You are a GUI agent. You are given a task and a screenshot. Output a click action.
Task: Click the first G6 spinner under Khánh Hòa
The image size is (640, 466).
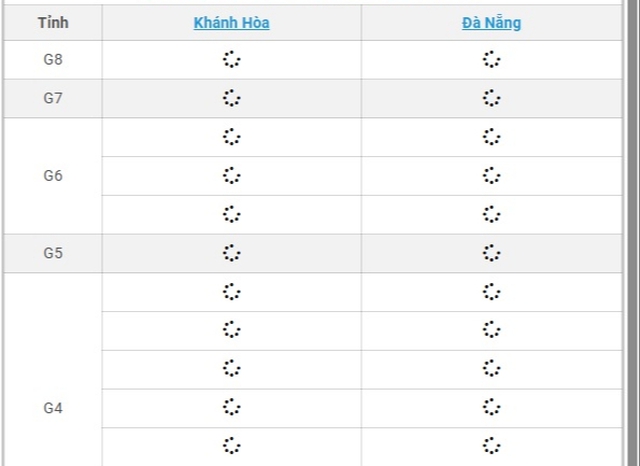[x=232, y=137]
